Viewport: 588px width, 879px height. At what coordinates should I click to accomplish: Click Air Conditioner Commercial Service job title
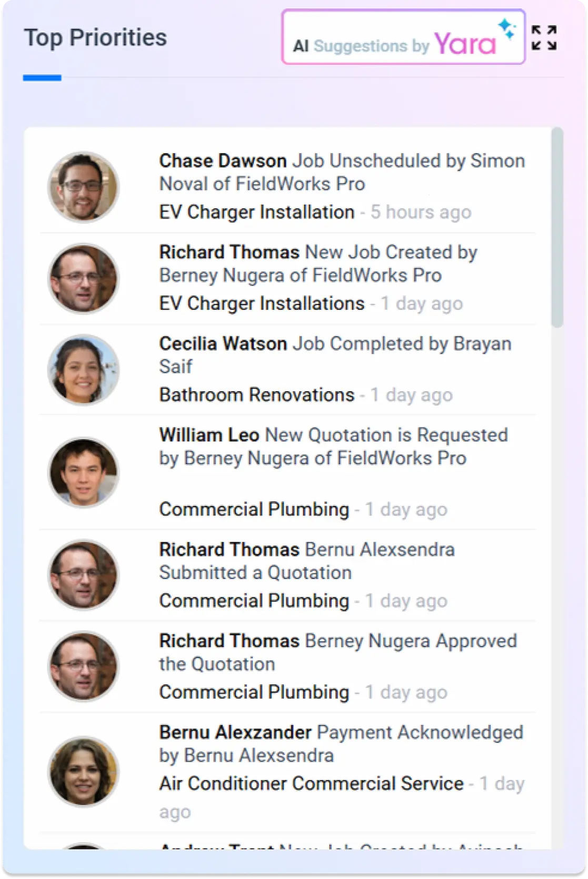(312, 783)
